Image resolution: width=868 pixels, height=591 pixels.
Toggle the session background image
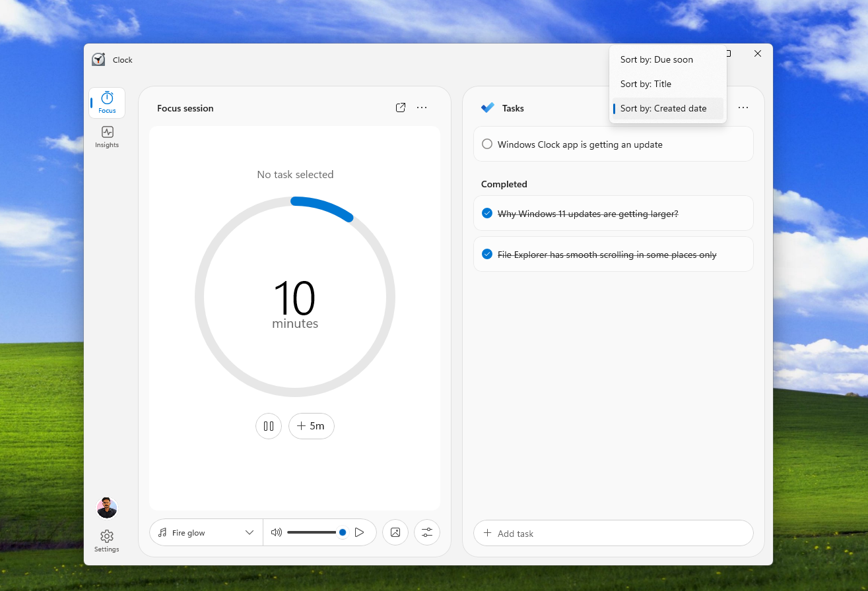(x=395, y=532)
